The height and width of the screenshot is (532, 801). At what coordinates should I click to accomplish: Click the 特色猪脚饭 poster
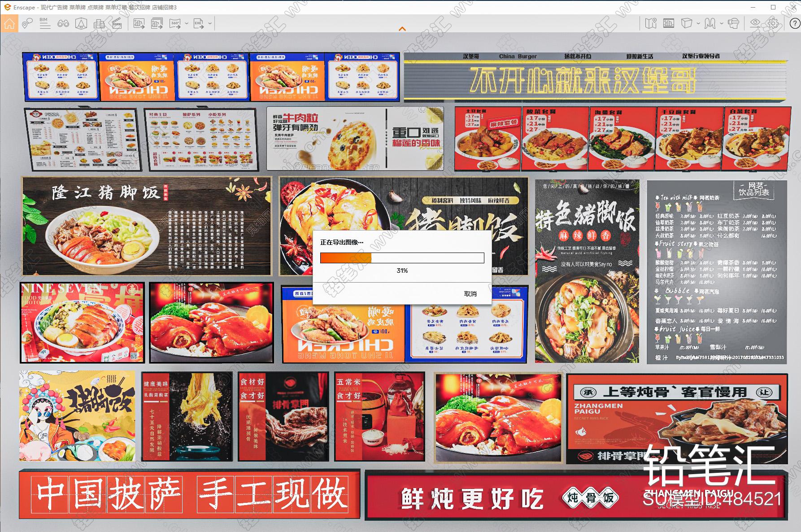[x=587, y=271]
